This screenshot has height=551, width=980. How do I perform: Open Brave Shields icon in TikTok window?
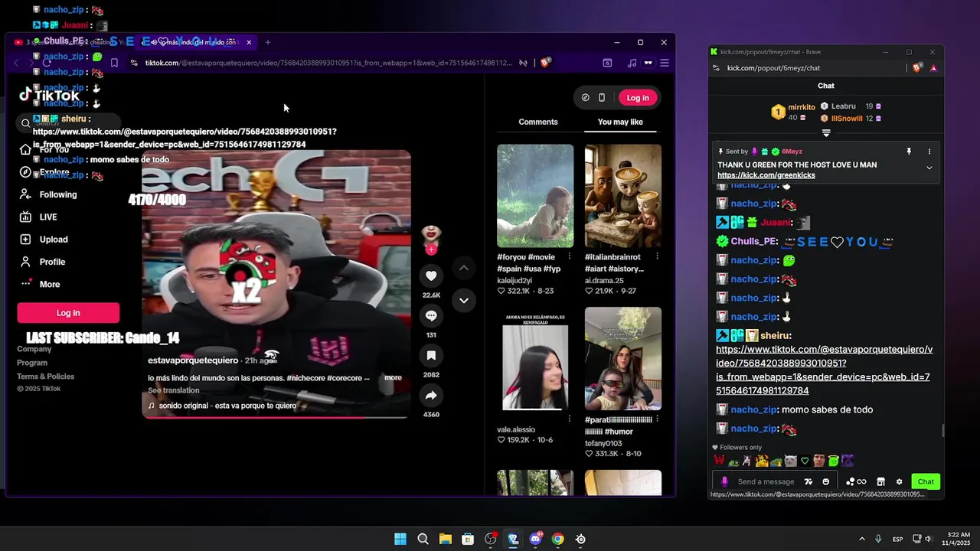[x=545, y=63]
